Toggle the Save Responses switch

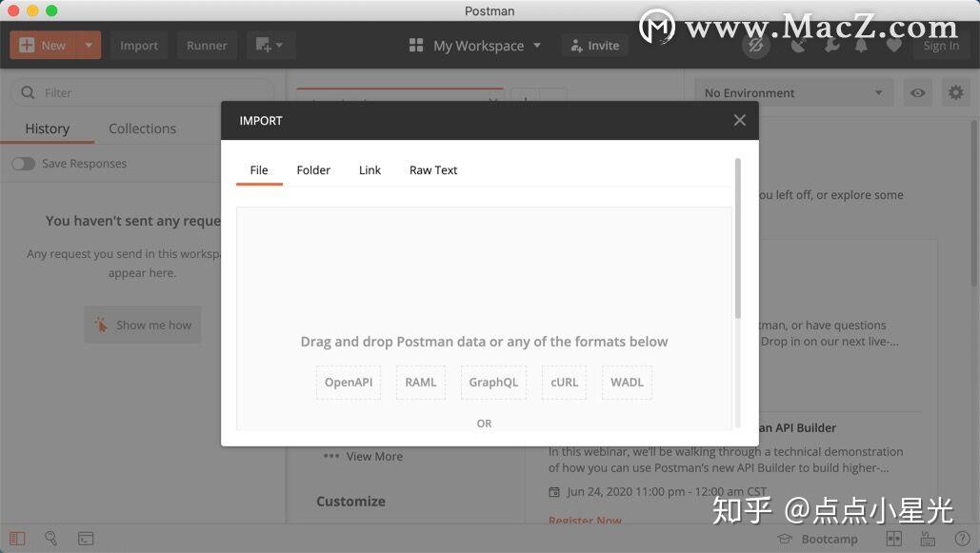click(x=23, y=164)
